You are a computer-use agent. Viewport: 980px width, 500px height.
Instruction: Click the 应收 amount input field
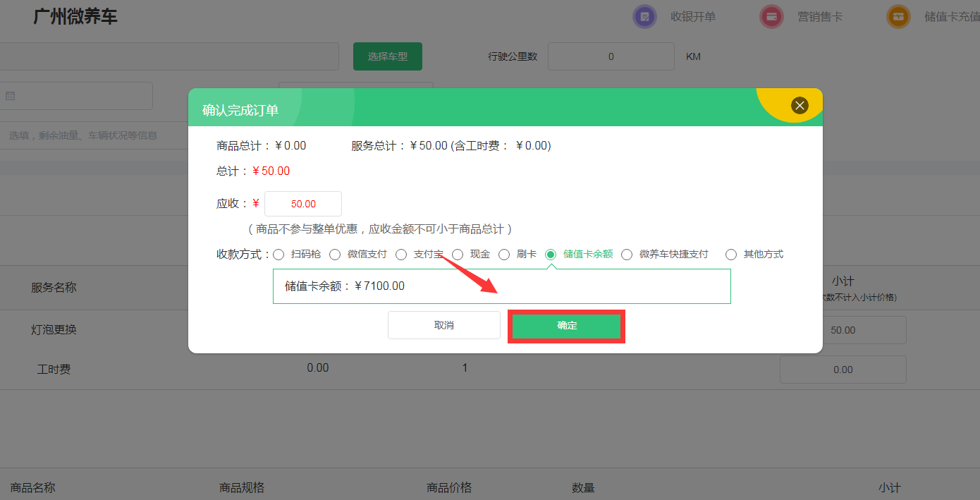coord(303,204)
